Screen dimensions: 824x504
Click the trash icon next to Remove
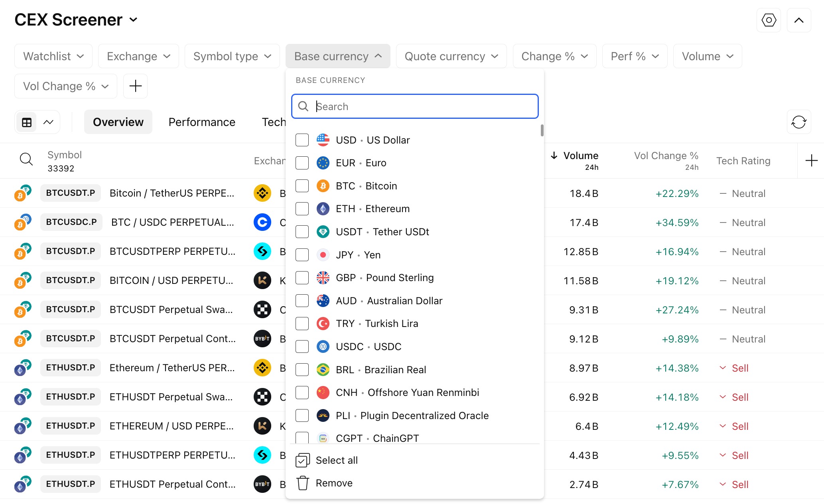point(303,483)
